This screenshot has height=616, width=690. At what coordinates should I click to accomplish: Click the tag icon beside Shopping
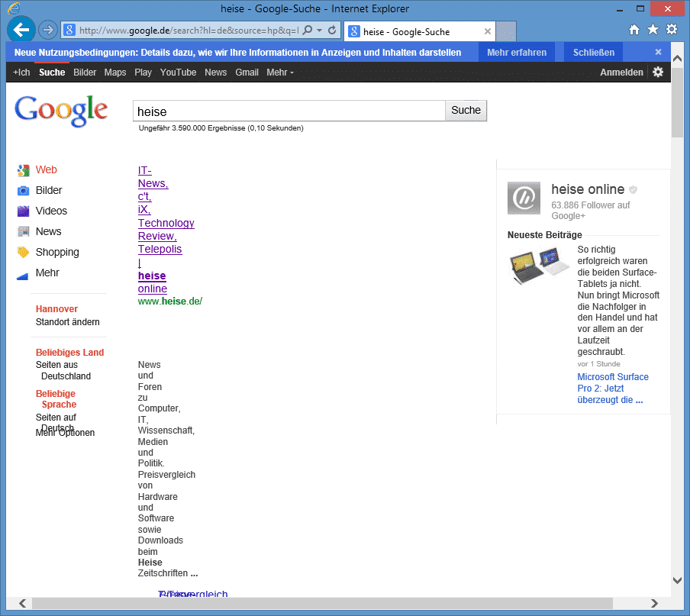pyautogui.click(x=24, y=252)
